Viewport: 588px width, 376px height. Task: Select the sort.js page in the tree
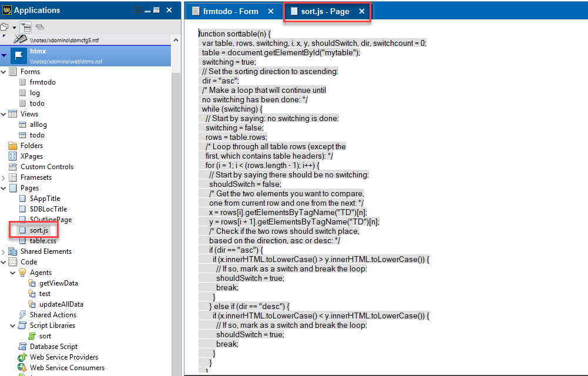pyautogui.click(x=39, y=230)
